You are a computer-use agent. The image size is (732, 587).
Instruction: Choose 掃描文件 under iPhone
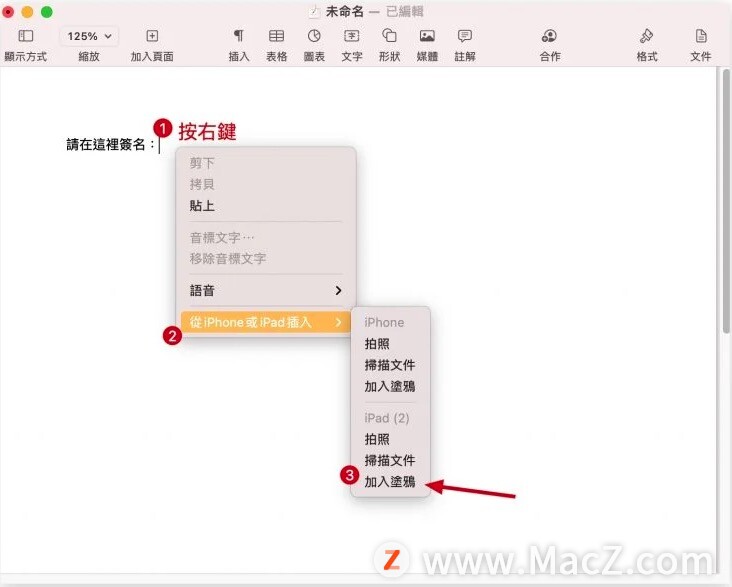(x=390, y=365)
